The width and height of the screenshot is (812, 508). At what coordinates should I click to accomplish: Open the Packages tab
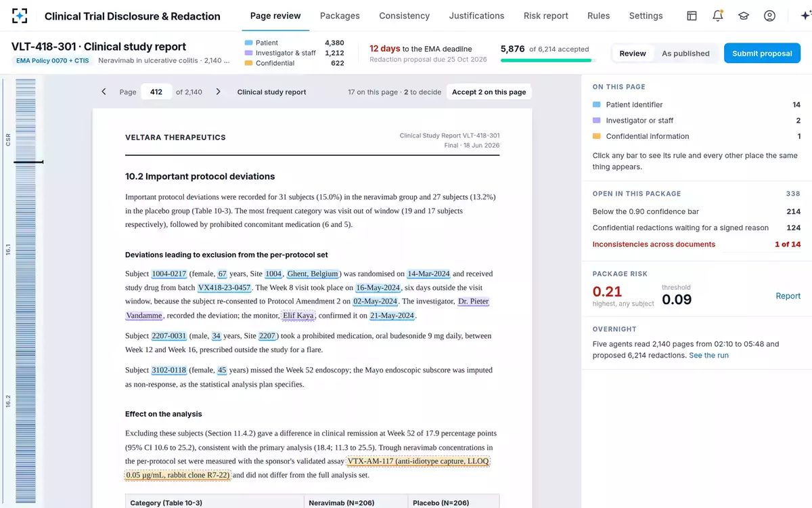(x=340, y=16)
